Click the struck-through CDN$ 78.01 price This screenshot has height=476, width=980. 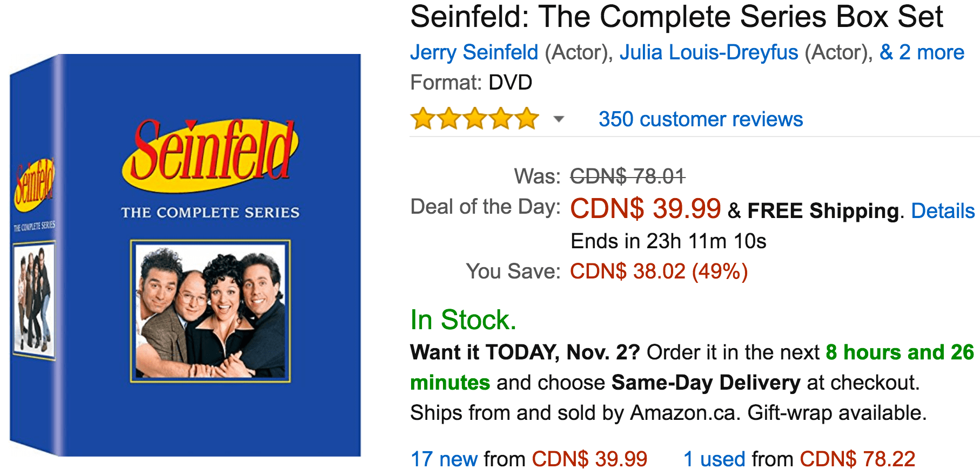628,176
